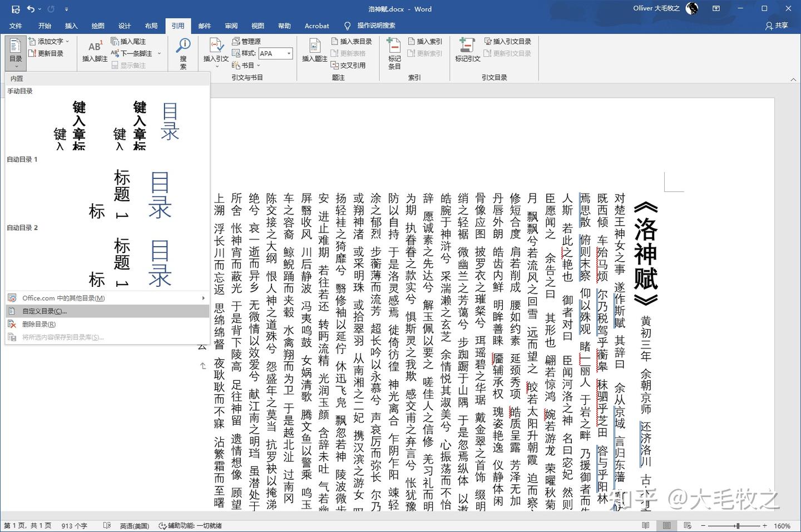Switch to the 设计 ribbon tab
Image resolution: width=801 pixels, height=532 pixels.
(x=125, y=26)
